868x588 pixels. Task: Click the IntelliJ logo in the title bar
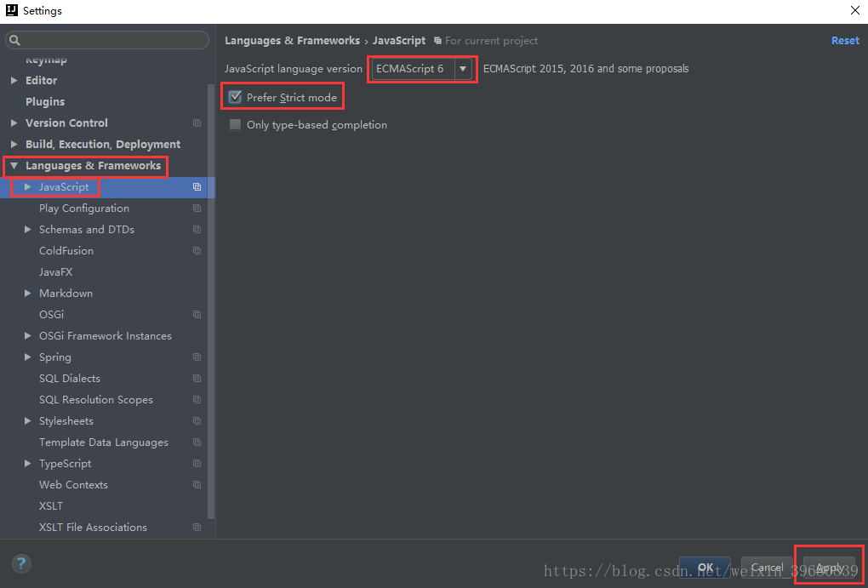pyautogui.click(x=11, y=10)
